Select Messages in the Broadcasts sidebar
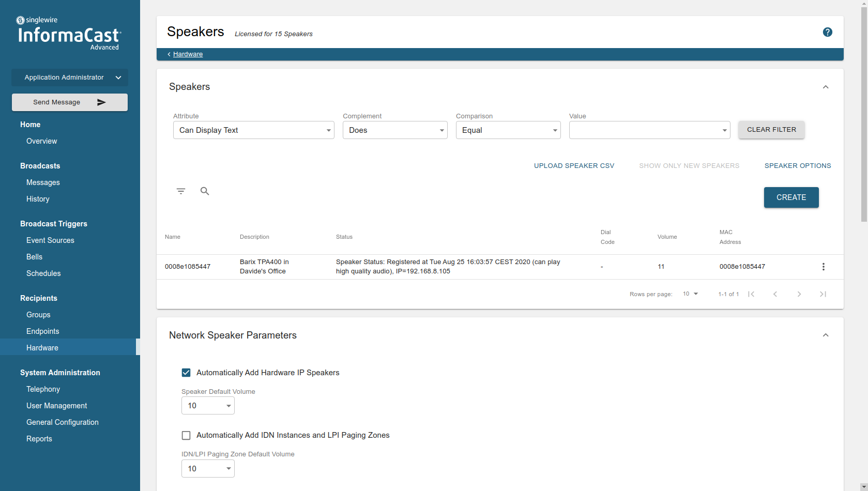This screenshot has width=868, height=491. (43, 182)
